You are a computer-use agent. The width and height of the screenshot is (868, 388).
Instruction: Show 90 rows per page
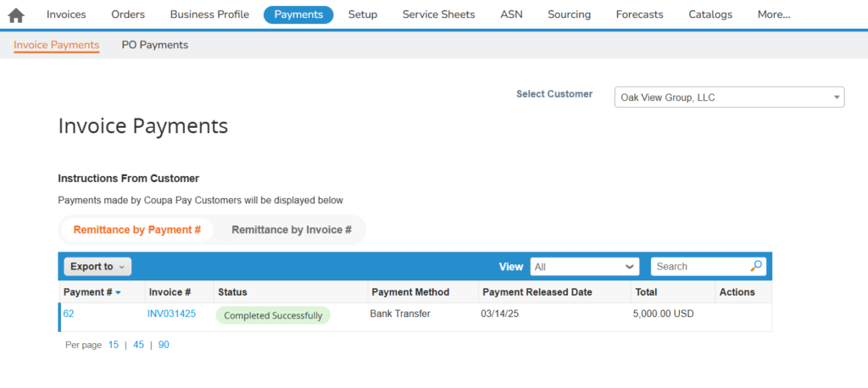pyautogui.click(x=164, y=345)
